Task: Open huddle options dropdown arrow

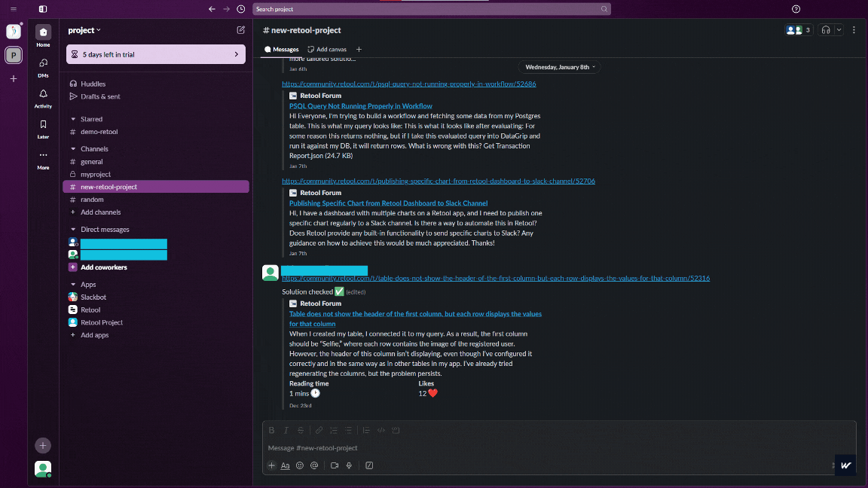Action: 839,30
